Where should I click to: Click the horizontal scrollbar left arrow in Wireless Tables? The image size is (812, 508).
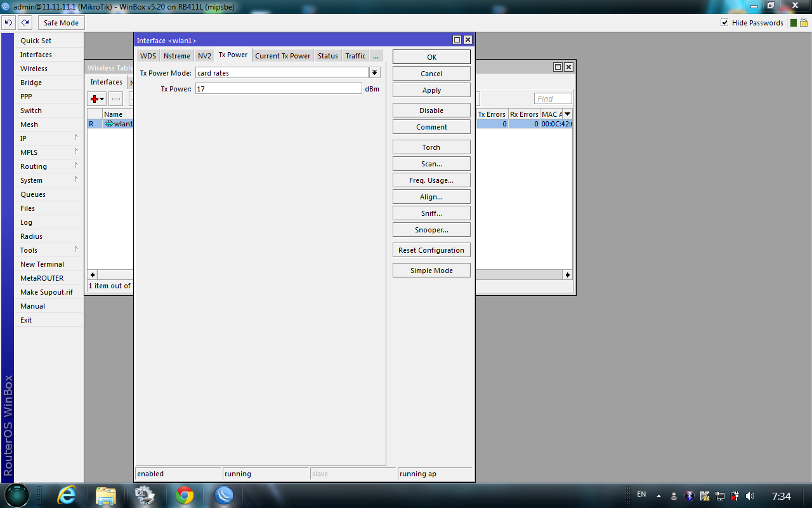point(93,275)
